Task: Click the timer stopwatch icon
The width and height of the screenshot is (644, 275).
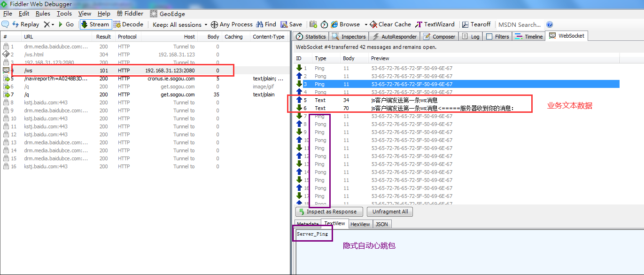Action: coord(324,24)
